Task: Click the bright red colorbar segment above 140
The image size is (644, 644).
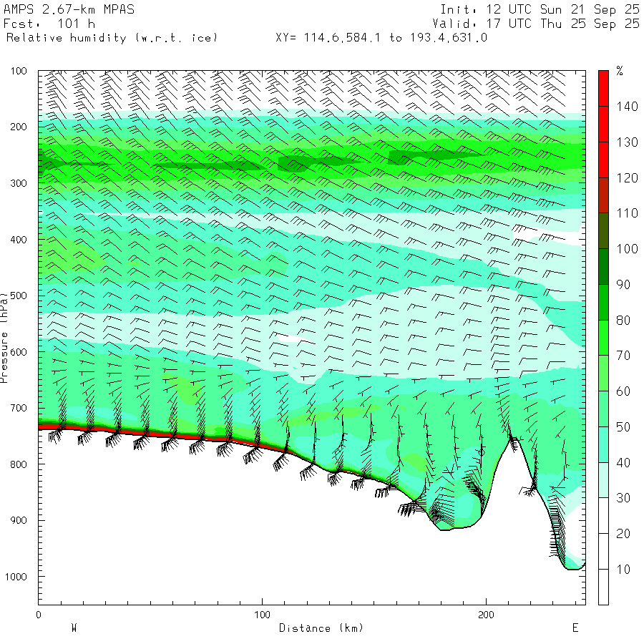Action: [x=603, y=88]
